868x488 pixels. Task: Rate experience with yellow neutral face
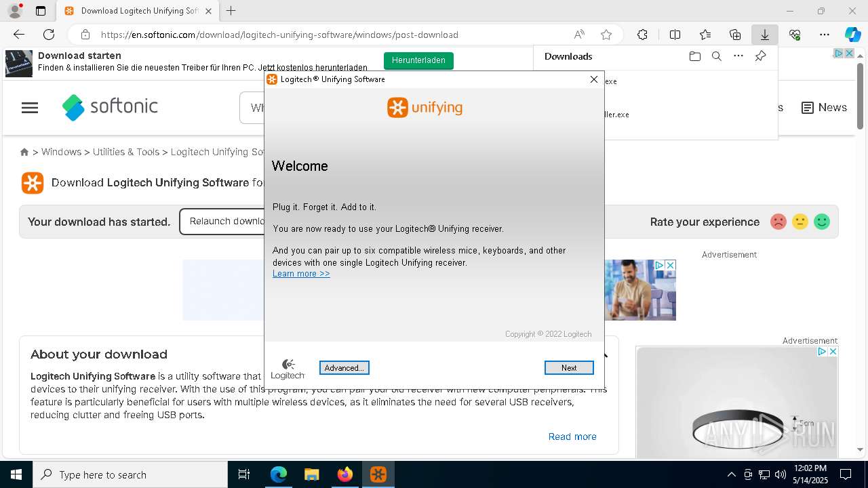(800, 222)
